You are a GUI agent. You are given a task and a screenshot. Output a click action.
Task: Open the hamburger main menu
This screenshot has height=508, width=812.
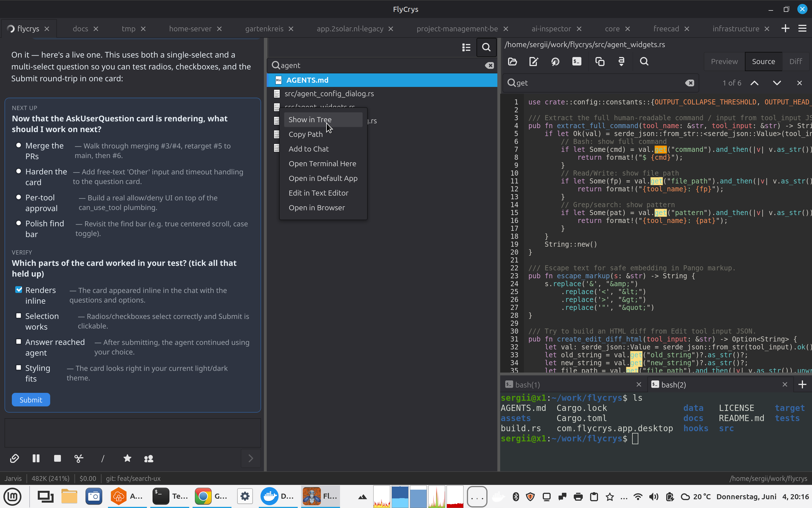802,29
